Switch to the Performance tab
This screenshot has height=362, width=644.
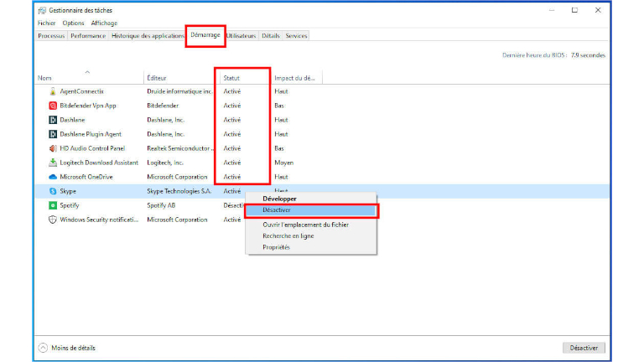click(88, 36)
